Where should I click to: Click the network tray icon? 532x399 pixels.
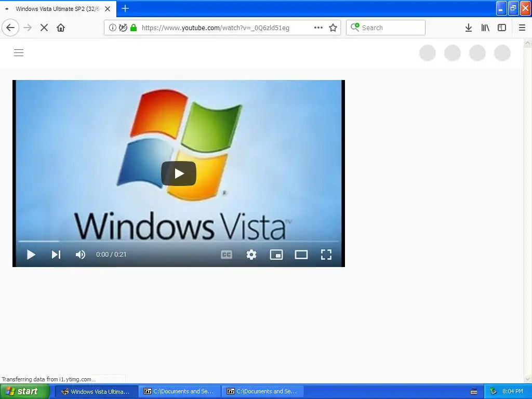[x=494, y=392]
